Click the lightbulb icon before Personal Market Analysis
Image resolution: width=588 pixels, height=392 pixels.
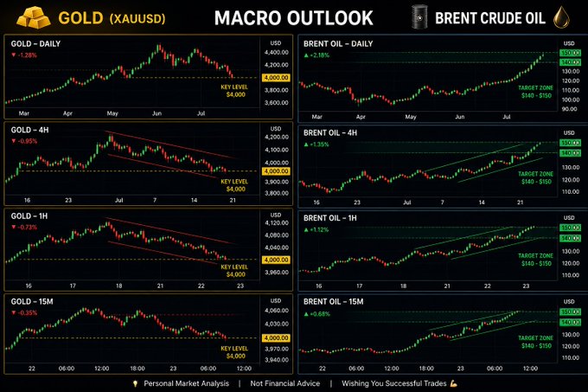136,383
